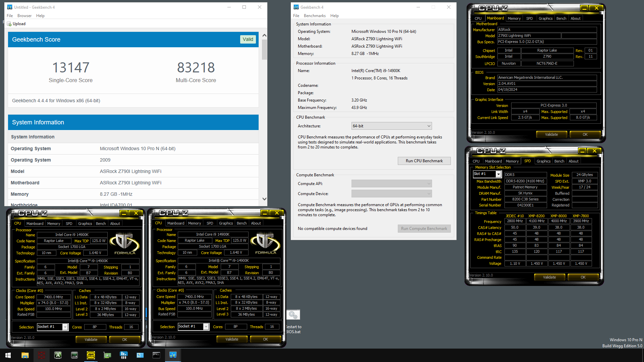Open Help menu in the Geekbench 4 window

[x=334, y=16]
